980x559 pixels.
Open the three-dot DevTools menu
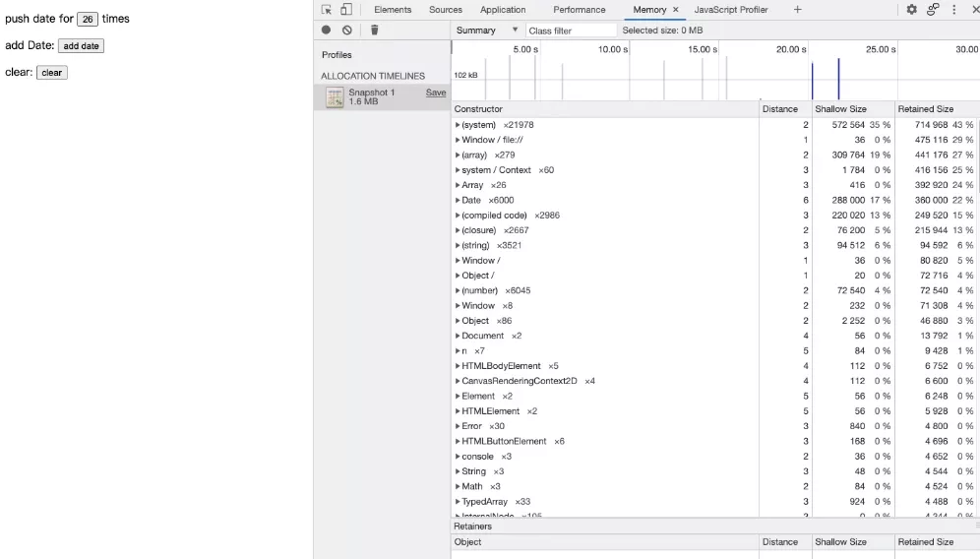(x=953, y=10)
